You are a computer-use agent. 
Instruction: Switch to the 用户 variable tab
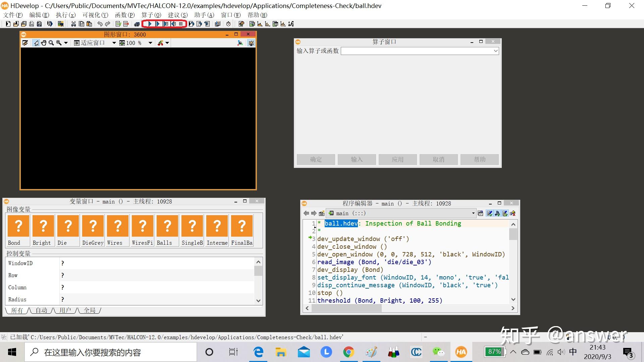point(65,310)
